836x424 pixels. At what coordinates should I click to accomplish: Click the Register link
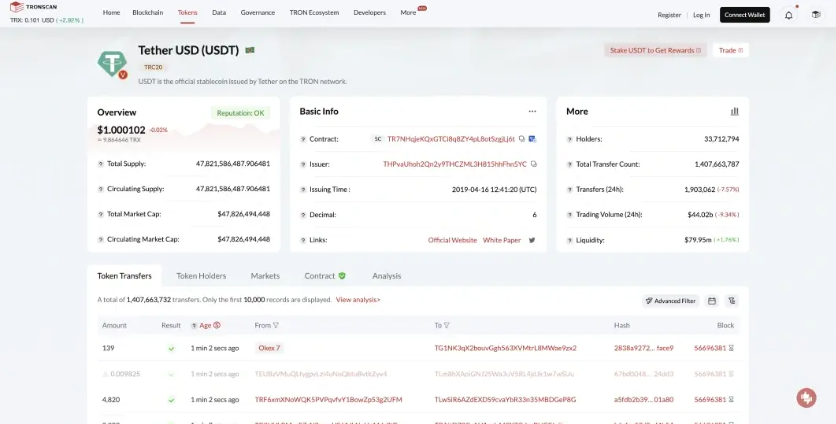[x=669, y=15]
